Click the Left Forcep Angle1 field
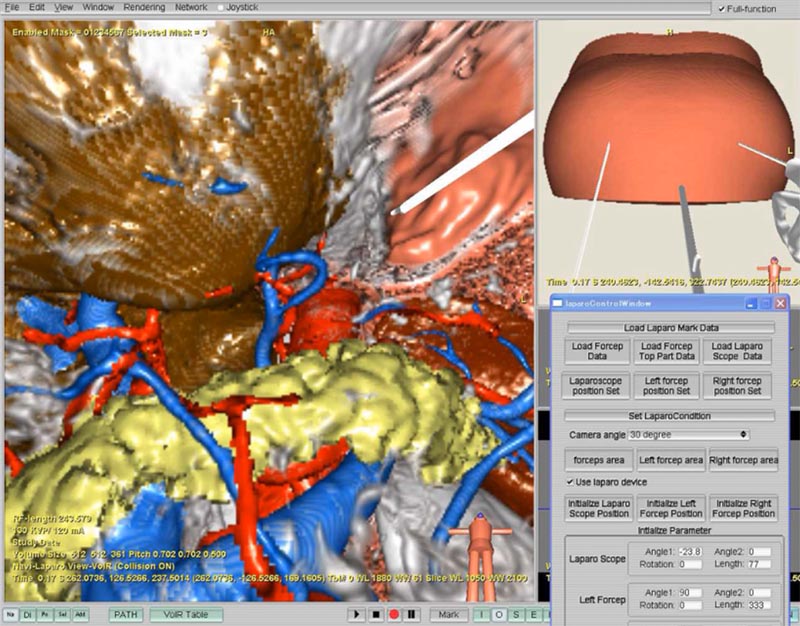 point(690,593)
